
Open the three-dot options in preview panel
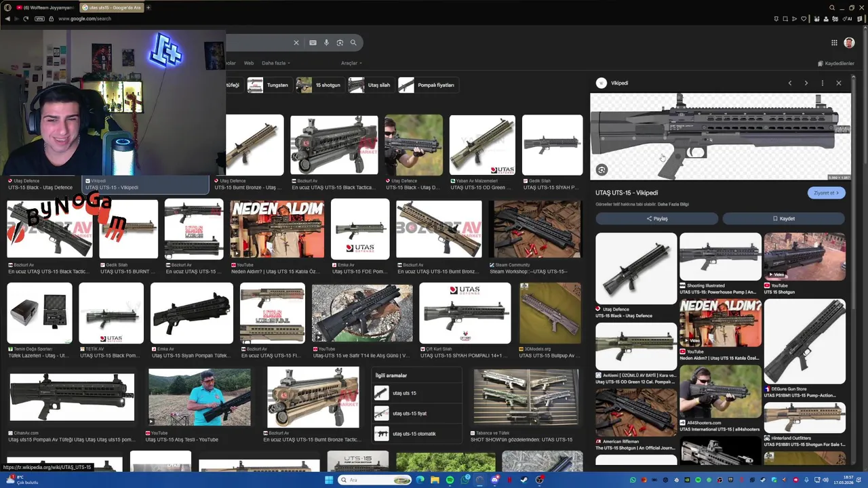click(x=823, y=83)
